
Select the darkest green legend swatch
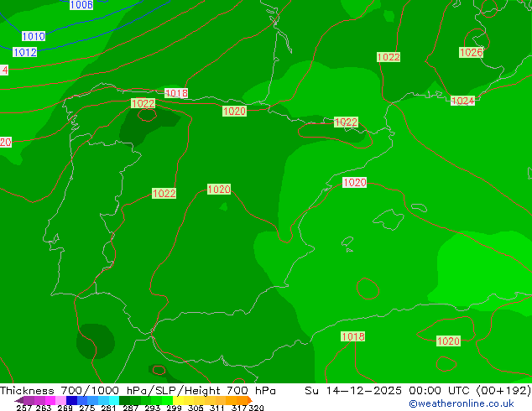coord(124,400)
